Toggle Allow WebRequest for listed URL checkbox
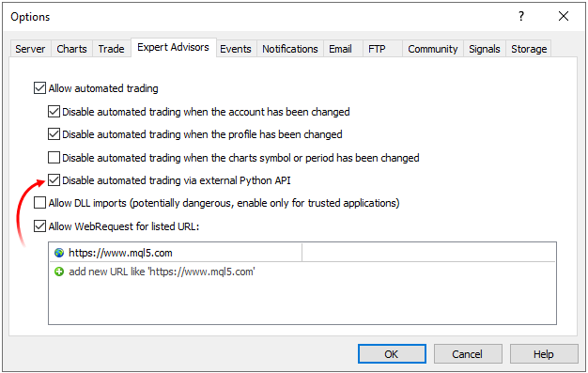 click(39, 226)
